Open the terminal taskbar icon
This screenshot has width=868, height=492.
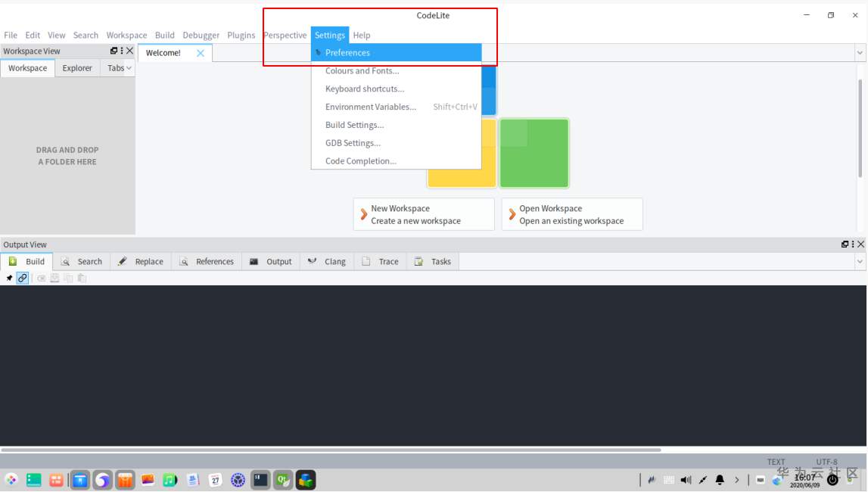tap(260, 480)
